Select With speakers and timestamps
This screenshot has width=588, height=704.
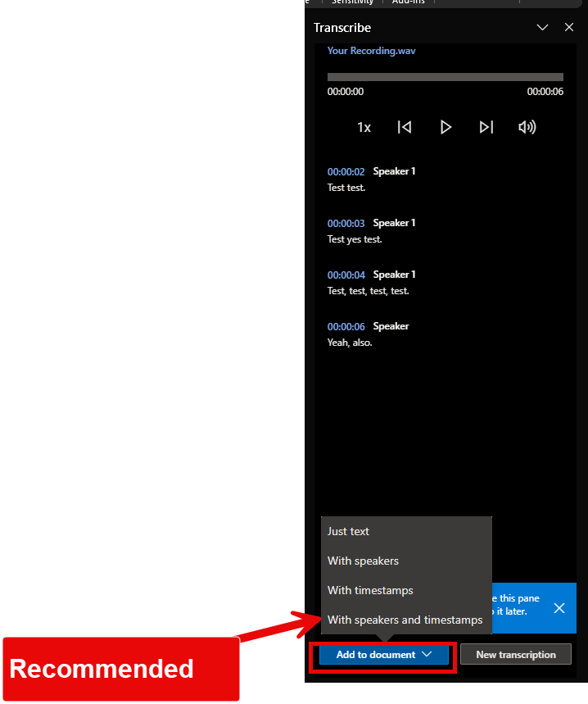(405, 620)
